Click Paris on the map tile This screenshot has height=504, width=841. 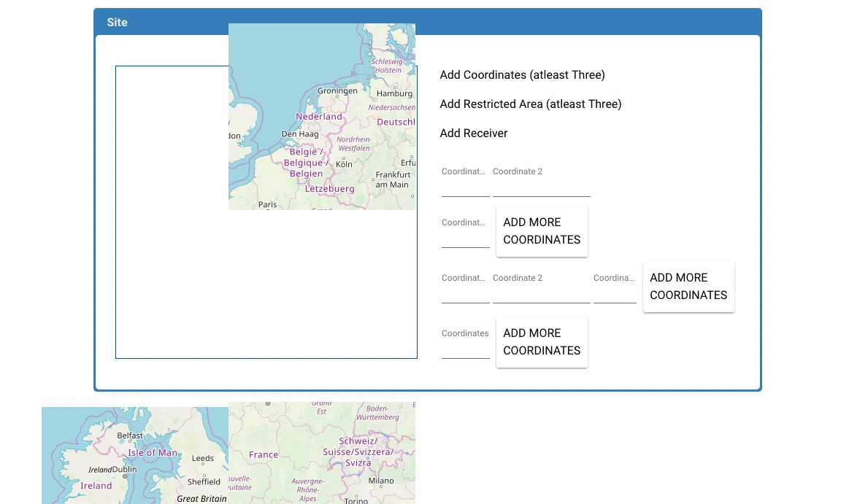click(267, 205)
